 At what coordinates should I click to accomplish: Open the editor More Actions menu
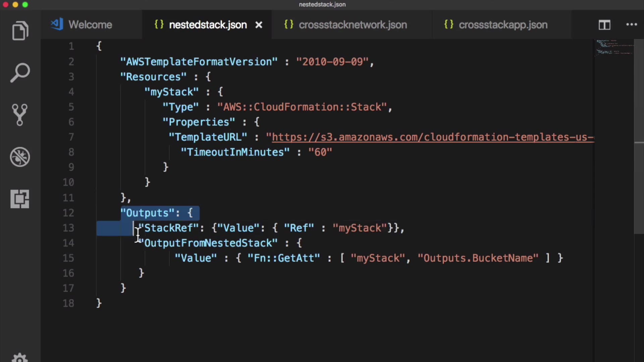[x=632, y=25]
